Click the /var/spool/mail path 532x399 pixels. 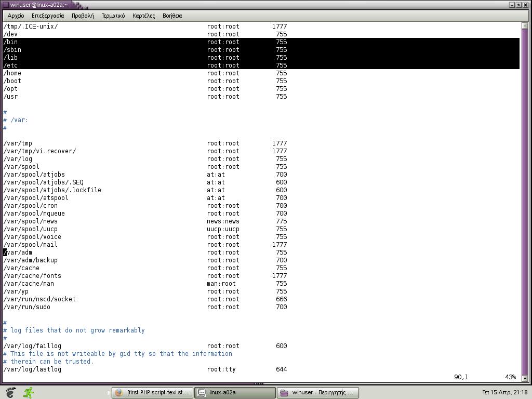pyautogui.click(x=31, y=245)
